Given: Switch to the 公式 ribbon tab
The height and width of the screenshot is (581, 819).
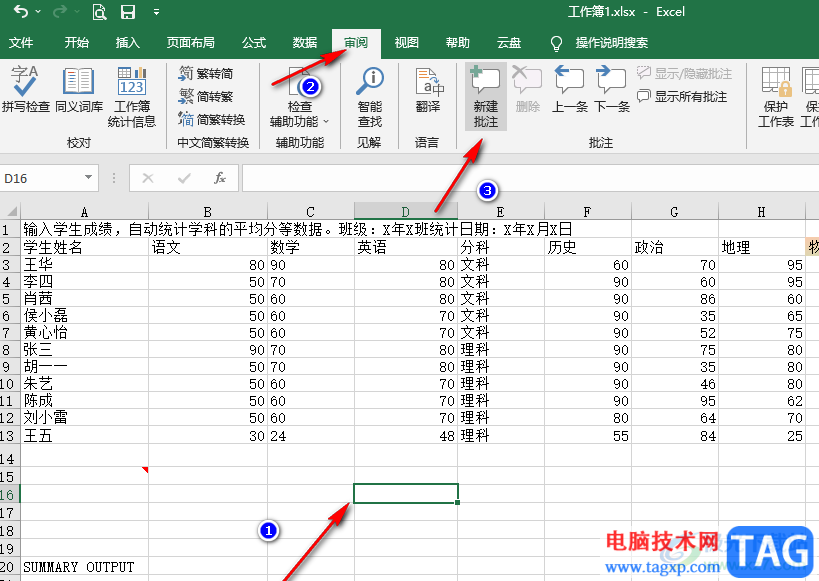Looking at the screenshot, I should 254,42.
